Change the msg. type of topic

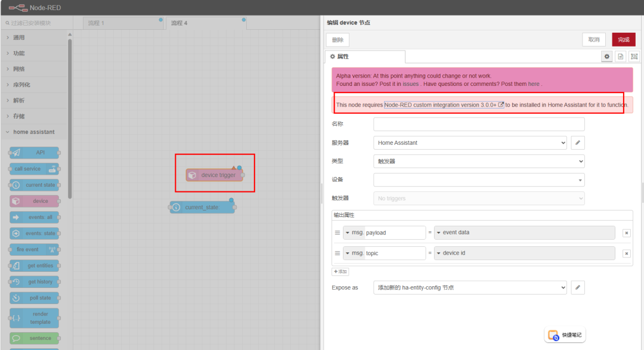[x=354, y=253]
